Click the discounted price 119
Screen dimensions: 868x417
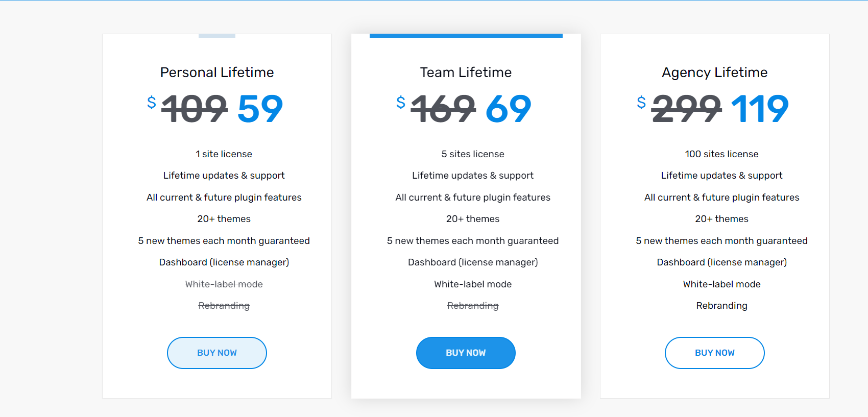[760, 109]
